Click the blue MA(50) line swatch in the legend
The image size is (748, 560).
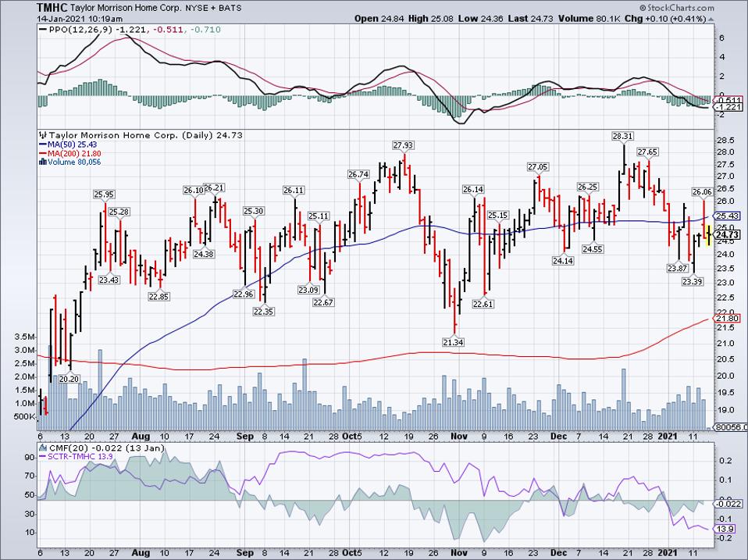[x=43, y=144]
